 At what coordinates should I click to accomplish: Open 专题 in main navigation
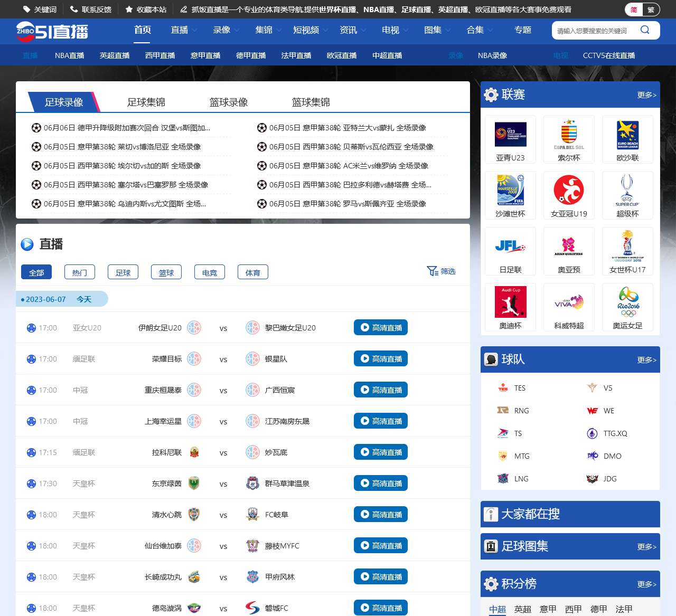coord(523,30)
